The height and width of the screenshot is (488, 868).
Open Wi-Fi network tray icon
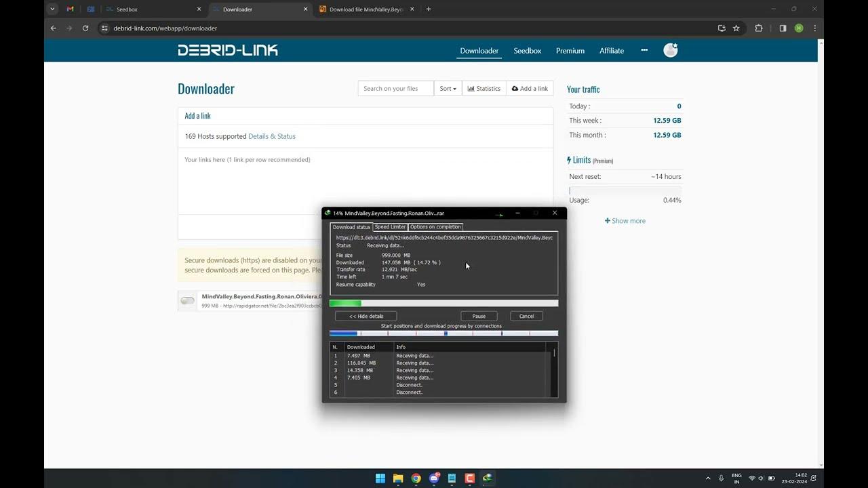[x=751, y=479]
